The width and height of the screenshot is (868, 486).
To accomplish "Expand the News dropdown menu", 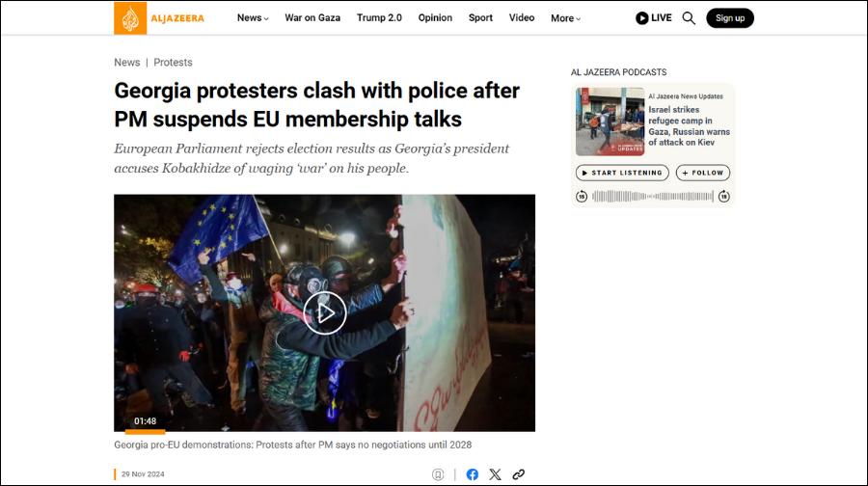I will click(x=253, y=17).
